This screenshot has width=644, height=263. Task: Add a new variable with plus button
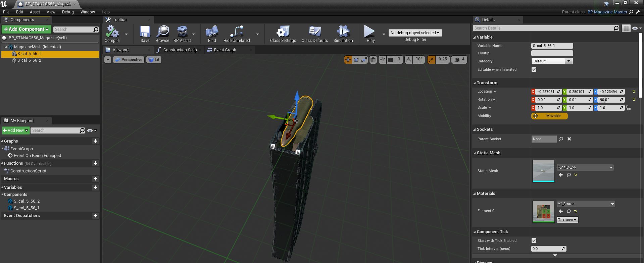[95, 187]
